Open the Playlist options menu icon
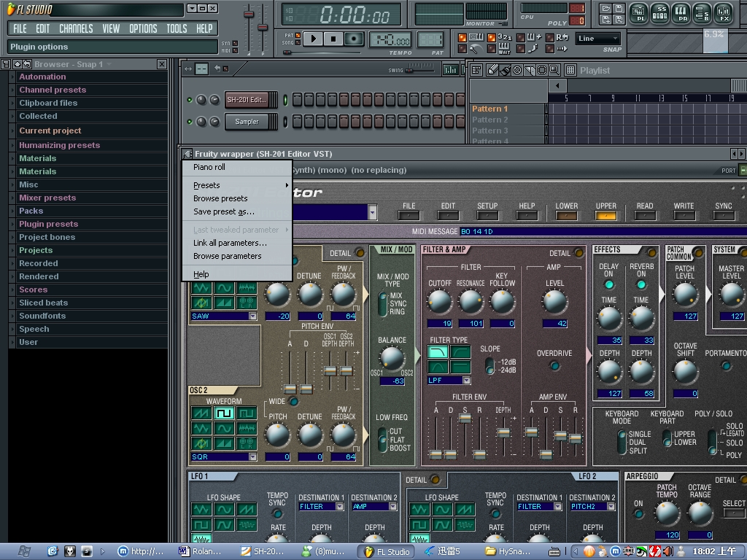747x560 pixels. point(476,71)
